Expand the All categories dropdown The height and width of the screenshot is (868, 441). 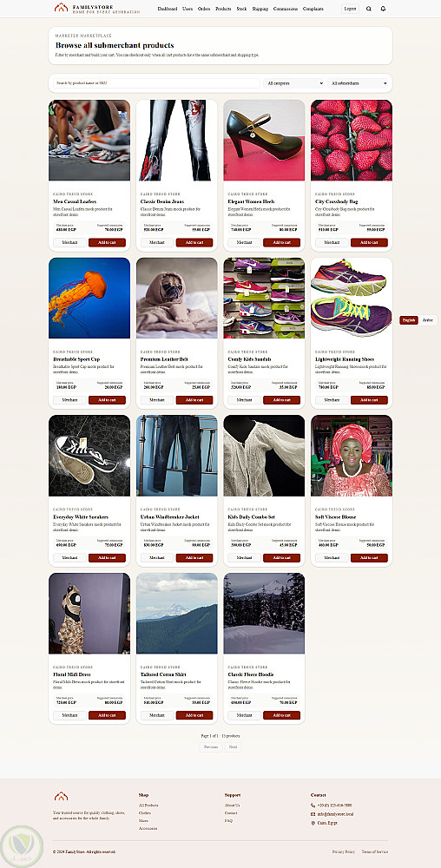pyautogui.click(x=293, y=83)
